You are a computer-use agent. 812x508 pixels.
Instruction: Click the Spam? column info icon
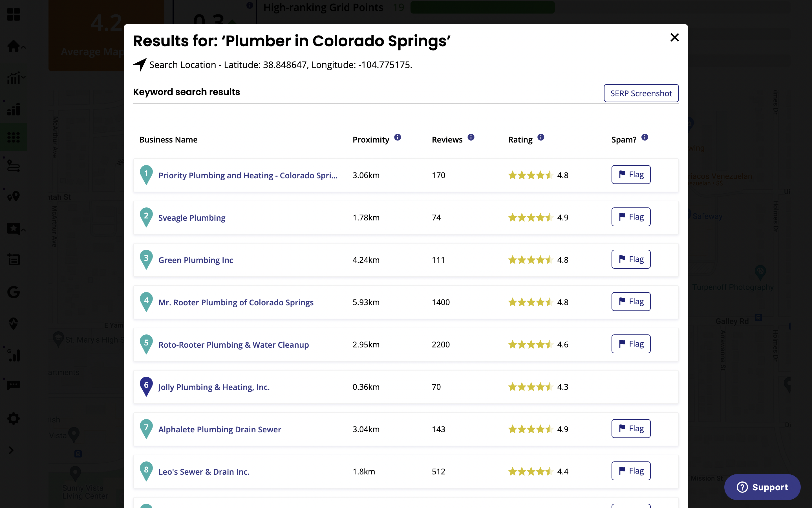coord(645,137)
